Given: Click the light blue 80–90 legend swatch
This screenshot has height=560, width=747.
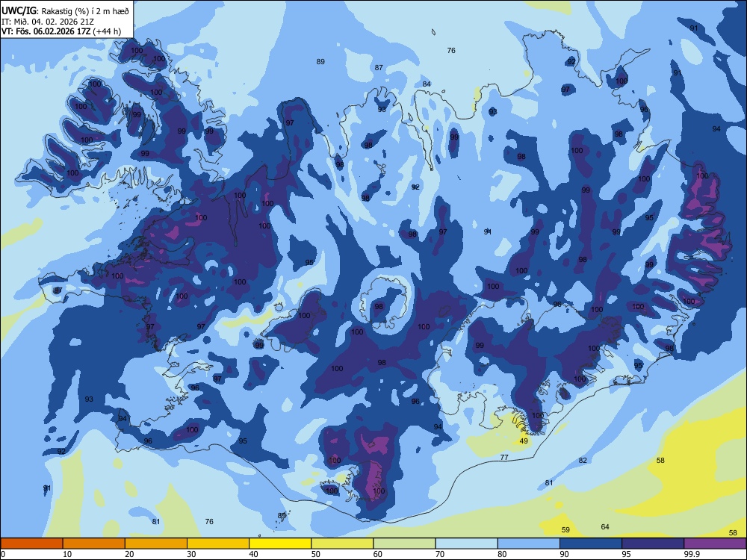Looking at the screenshot, I should point(529,544).
